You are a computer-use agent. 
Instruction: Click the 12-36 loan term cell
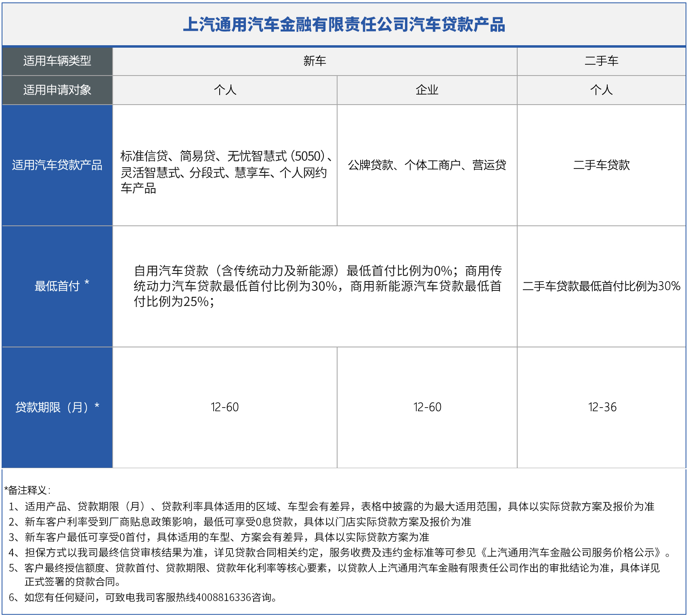click(602, 407)
